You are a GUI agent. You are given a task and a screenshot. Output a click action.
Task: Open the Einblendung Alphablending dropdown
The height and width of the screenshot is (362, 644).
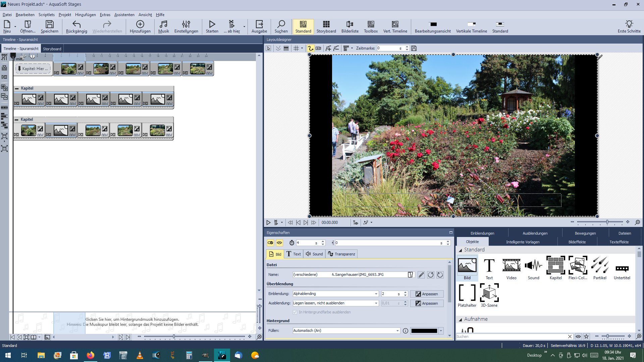tap(376, 294)
